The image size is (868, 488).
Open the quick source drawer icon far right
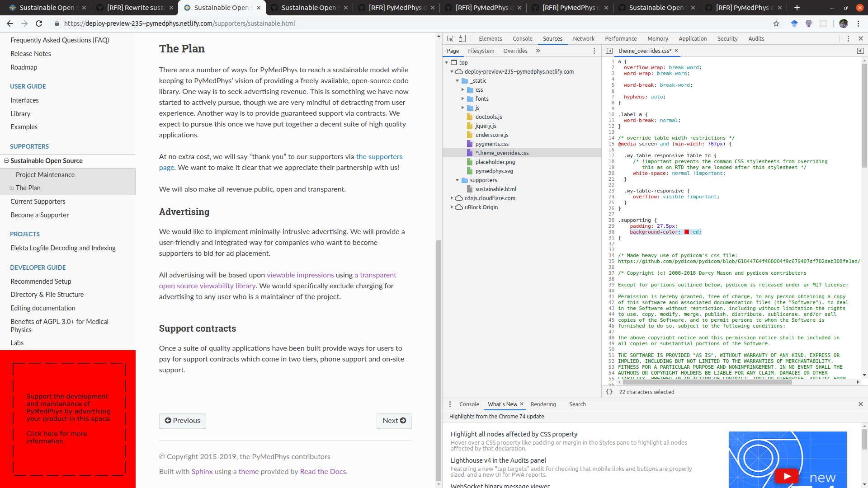tap(861, 51)
